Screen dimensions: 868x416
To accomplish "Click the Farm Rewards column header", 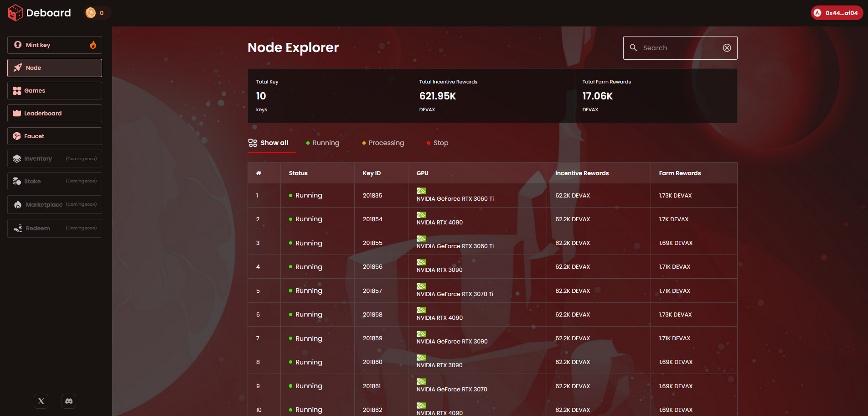I will click(680, 173).
